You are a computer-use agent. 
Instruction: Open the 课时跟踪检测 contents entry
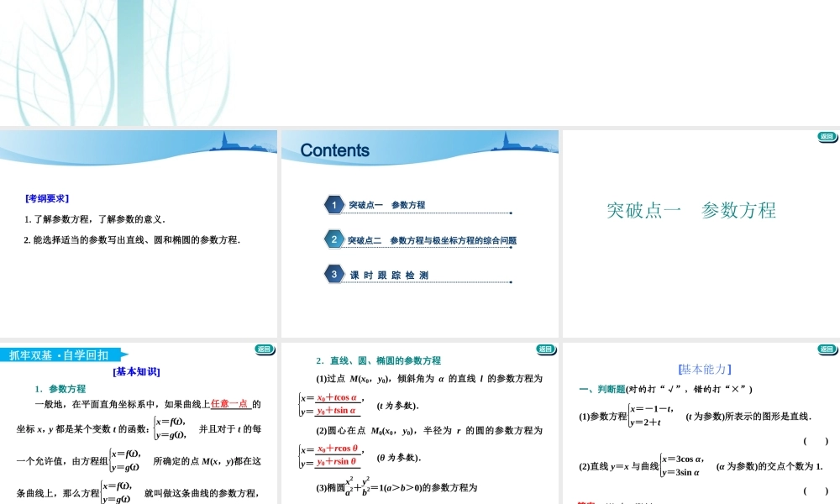point(390,273)
